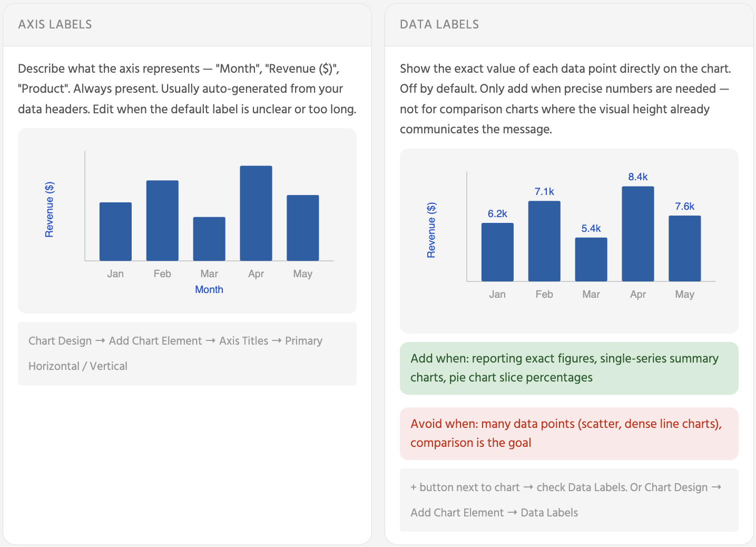
Task: Click the Feb label under Axis Labels chart
Action: pos(162,274)
